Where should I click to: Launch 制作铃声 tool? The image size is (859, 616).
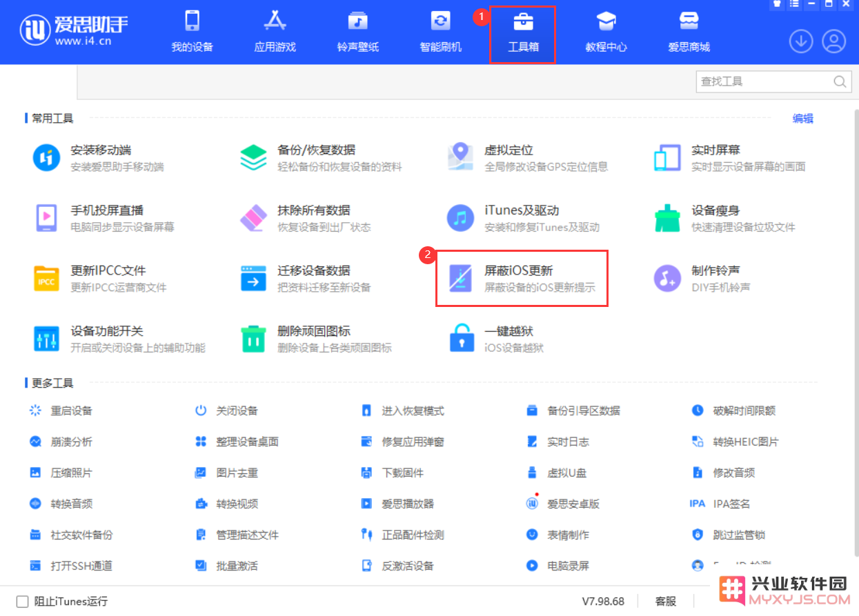point(702,278)
